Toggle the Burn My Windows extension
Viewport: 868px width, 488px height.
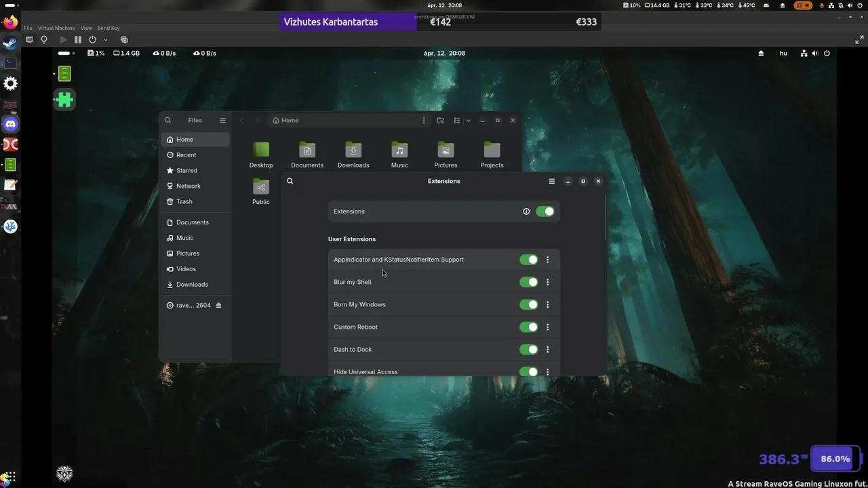(x=529, y=304)
